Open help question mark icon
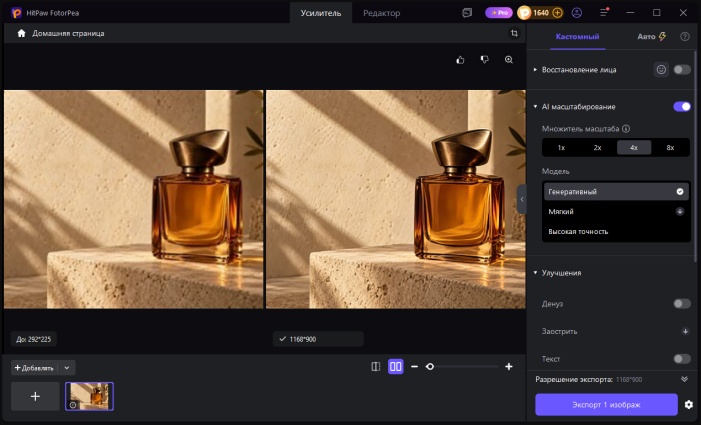This screenshot has width=701, height=425. (685, 37)
